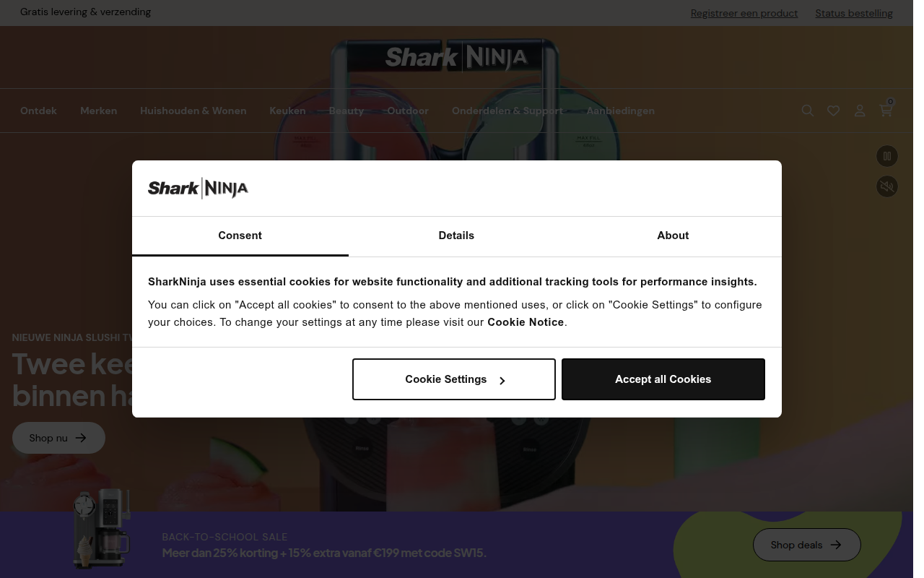Pause the hero video
Screen dimensions: 924x578
(887, 156)
